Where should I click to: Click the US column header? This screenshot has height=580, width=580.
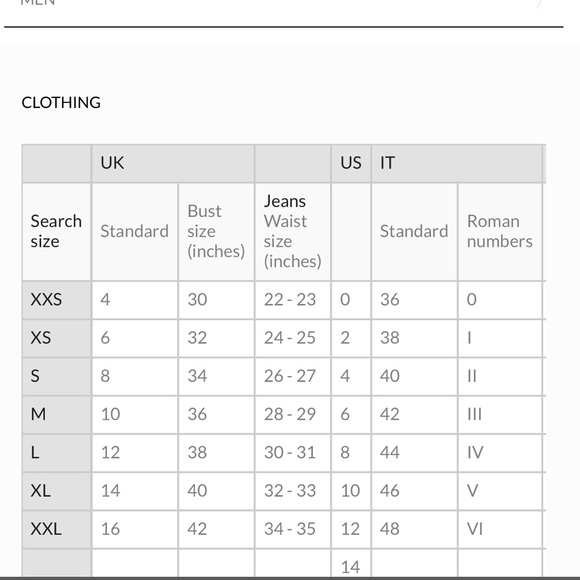351,163
